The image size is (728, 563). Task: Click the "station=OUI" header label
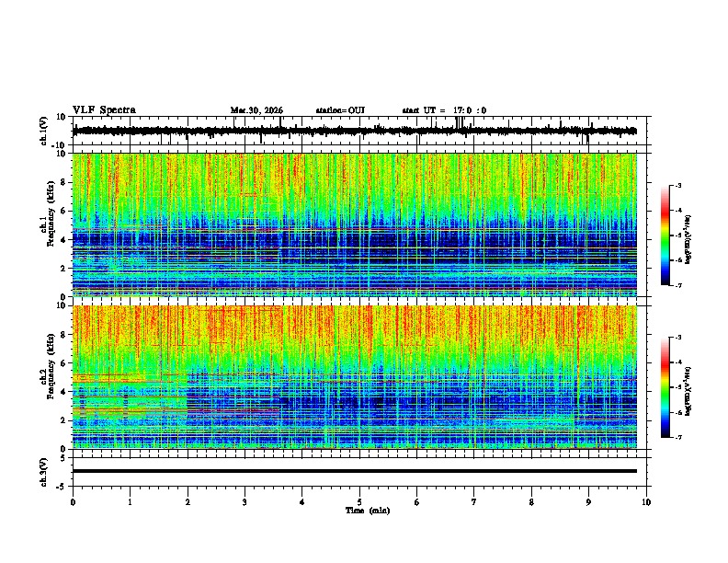click(340, 110)
